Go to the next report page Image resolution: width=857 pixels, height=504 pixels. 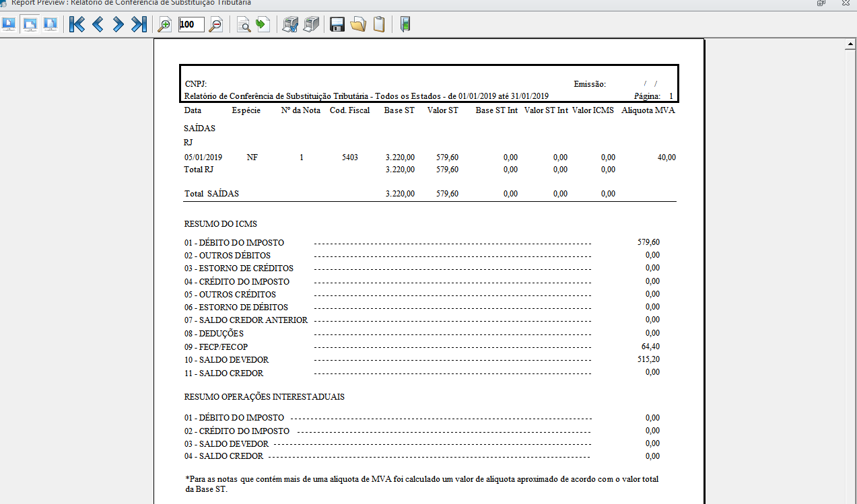(118, 25)
